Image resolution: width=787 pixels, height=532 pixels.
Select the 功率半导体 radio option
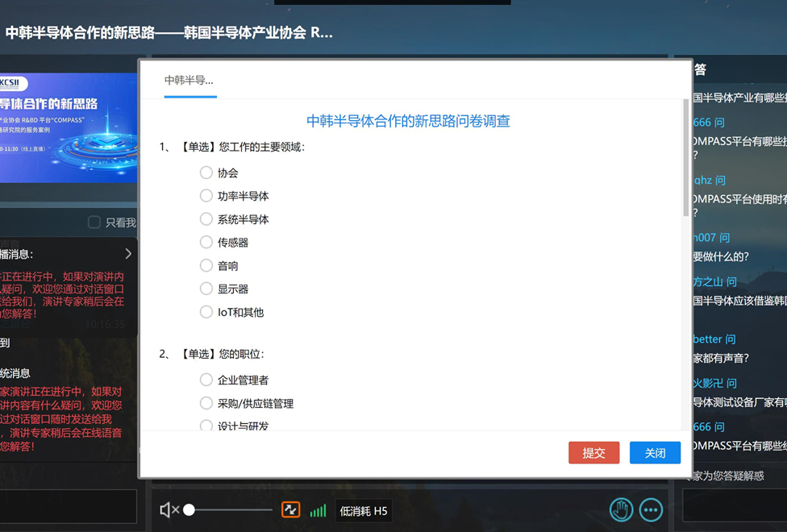click(206, 196)
